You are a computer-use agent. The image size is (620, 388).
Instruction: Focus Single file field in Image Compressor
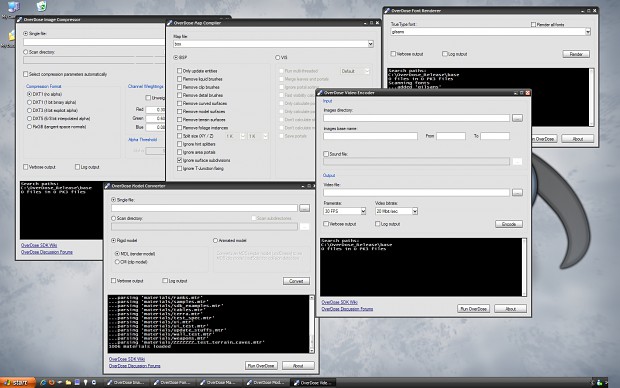(x=94, y=42)
